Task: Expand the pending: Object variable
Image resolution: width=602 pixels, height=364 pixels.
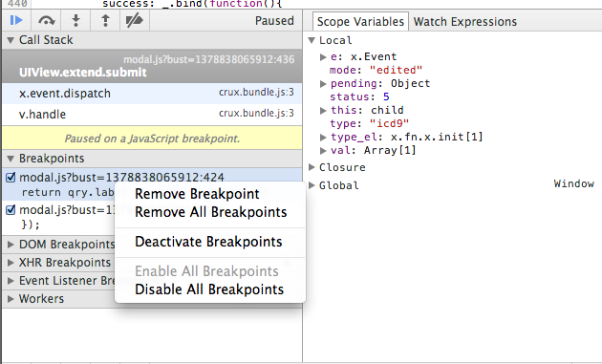Action: 323,84
